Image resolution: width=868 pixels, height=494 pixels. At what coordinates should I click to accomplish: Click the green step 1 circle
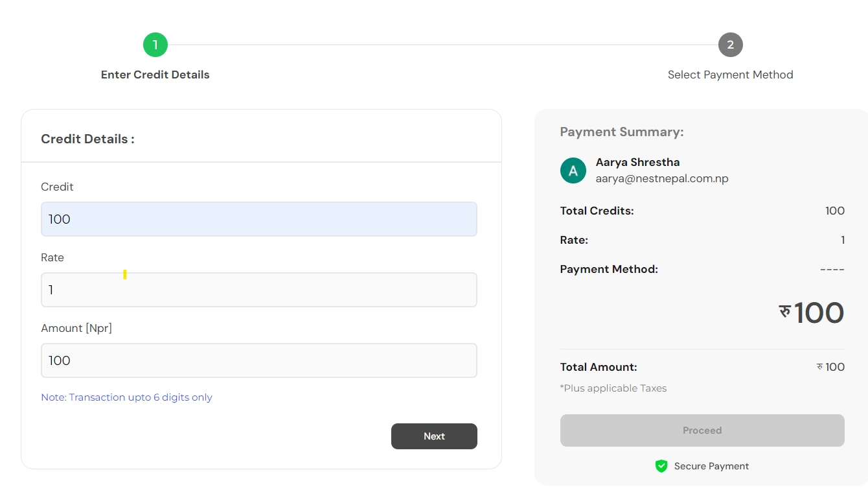coord(155,45)
